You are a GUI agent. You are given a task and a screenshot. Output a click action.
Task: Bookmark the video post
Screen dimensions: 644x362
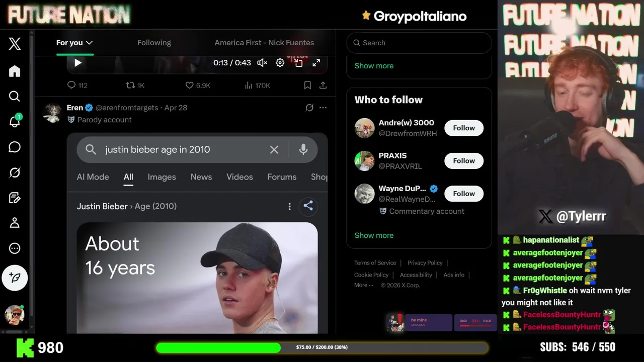click(307, 85)
